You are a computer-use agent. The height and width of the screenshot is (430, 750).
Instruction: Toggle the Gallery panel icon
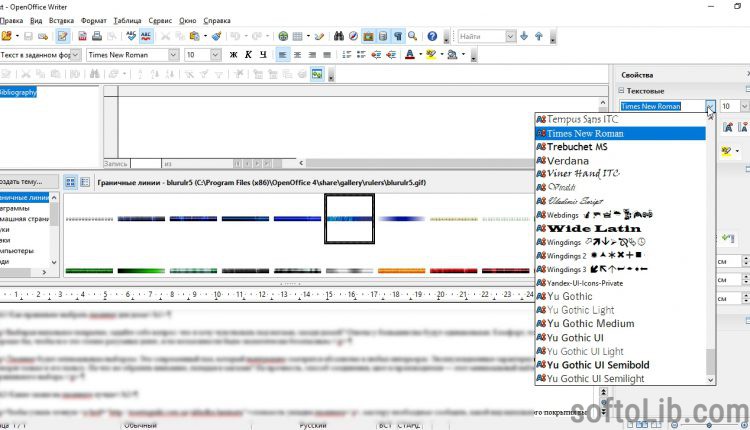[x=368, y=36]
